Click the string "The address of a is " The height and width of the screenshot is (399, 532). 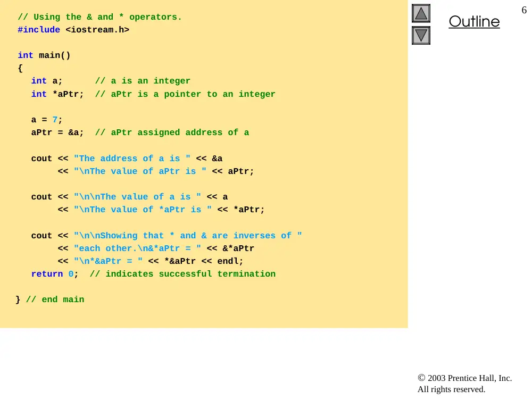[x=132, y=159]
